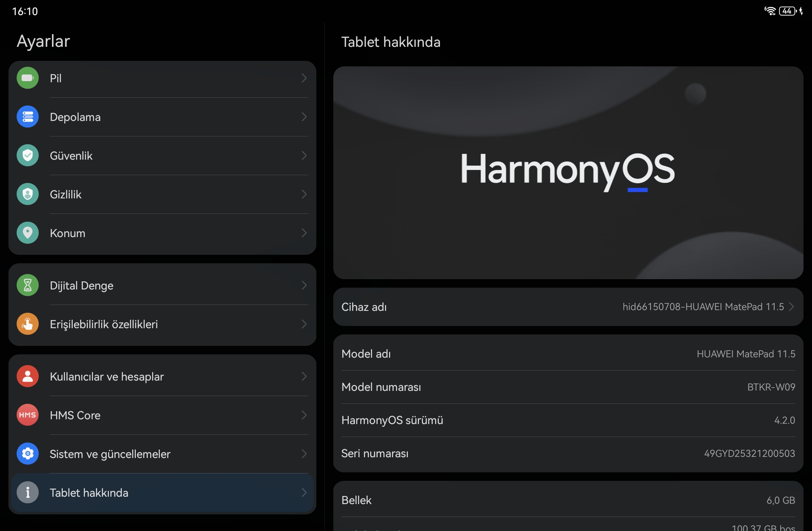Image resolution: width=812 pixels, height=531 pixels.
Task: Edit the Cihaz adı device name
Action: coord(568,307)
